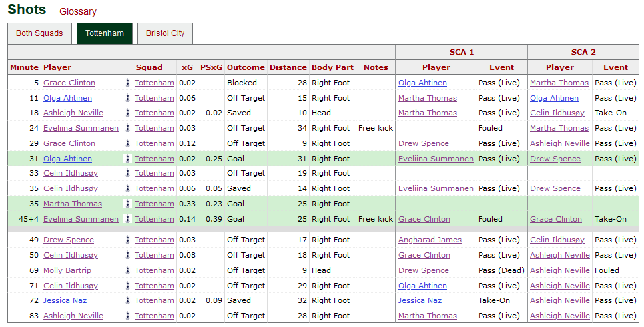Open Drew Spence shooter link at minute 49

coord(69,240)
